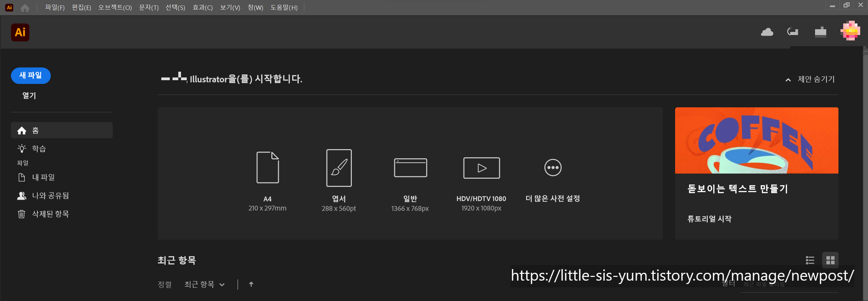Screen dimensions: 868x301
Task: Open 더 많은 사전 설정 presets
Action: pyautogui.click(x=553, y=181)
